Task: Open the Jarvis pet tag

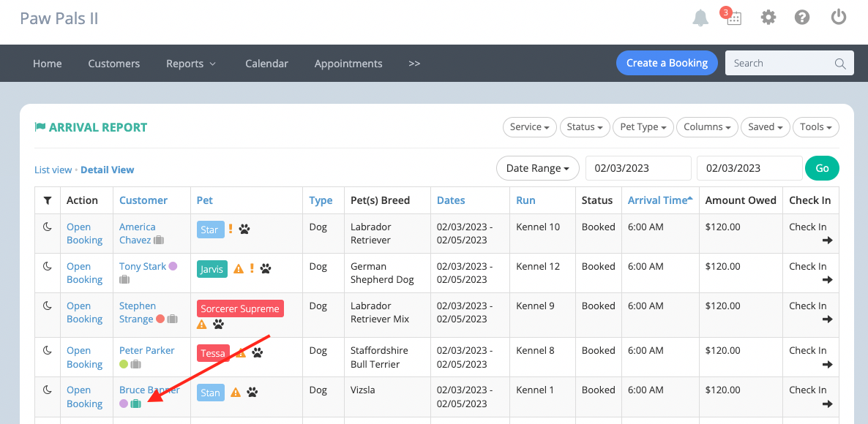Action: click(212, 269)
